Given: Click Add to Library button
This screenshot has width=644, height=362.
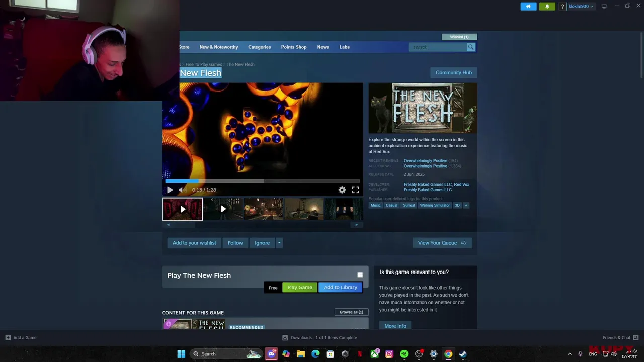Looking at the screenshot, I should (x=341, y=287).
